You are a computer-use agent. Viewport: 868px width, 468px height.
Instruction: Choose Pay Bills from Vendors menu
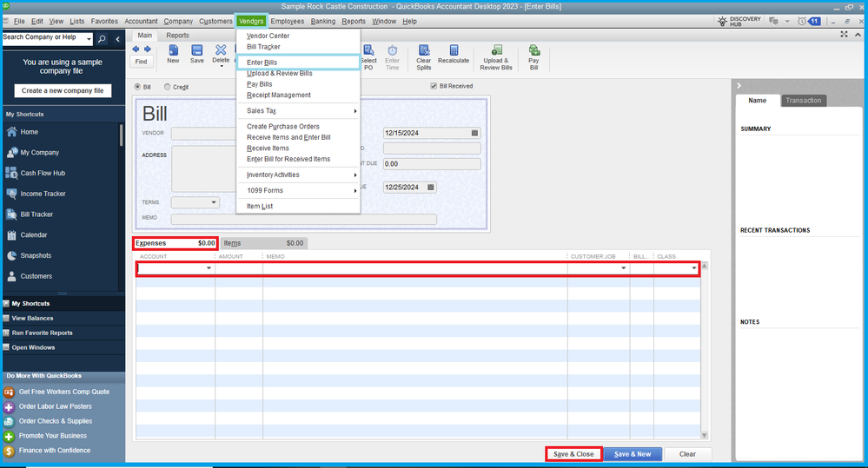[260, 84]
